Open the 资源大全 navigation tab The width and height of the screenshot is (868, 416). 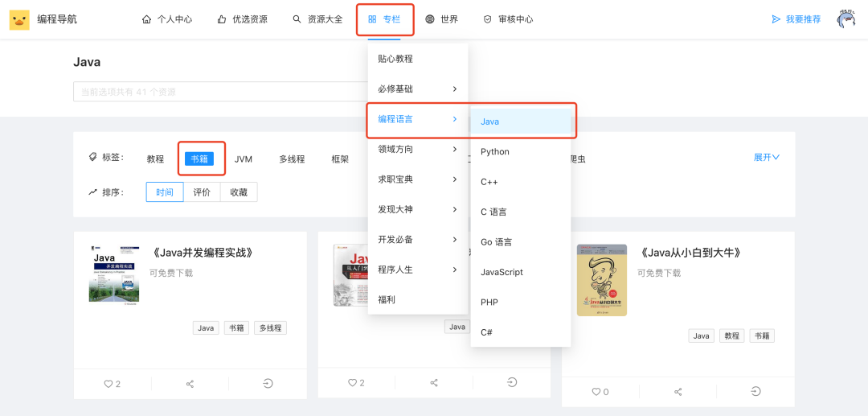tap(317, 19)
